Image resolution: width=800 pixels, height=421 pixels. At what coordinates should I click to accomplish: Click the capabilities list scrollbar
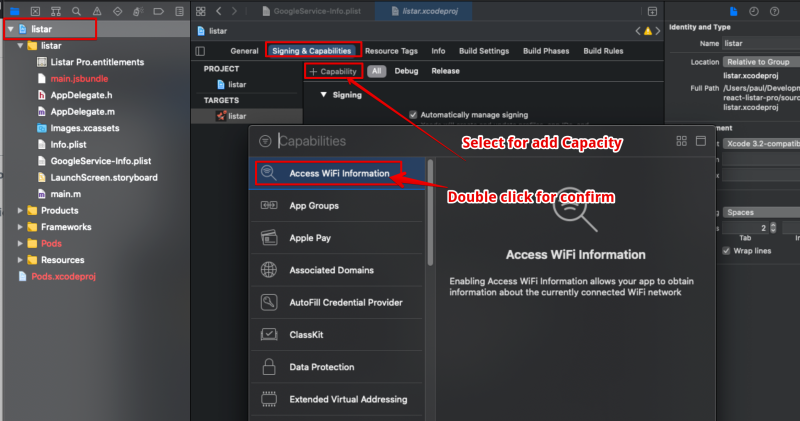[430, 213]
